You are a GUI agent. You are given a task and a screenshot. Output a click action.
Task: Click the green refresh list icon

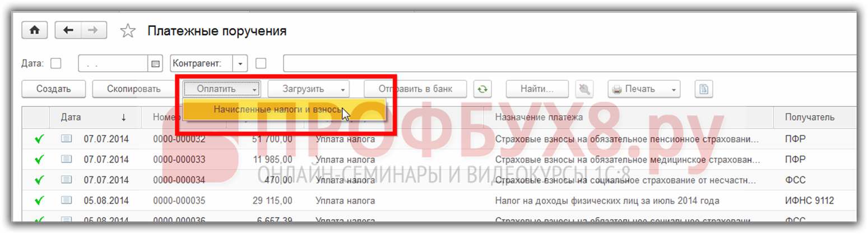[x=481, y=89]
